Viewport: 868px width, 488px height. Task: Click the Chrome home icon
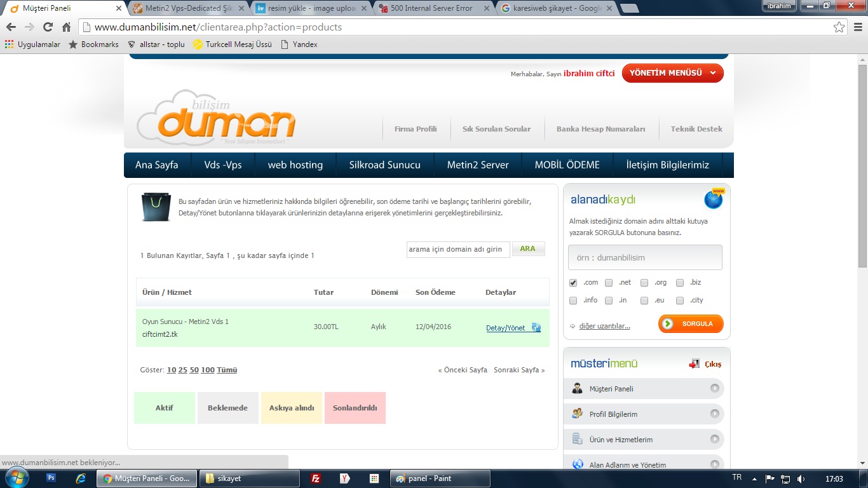point(66,27)
